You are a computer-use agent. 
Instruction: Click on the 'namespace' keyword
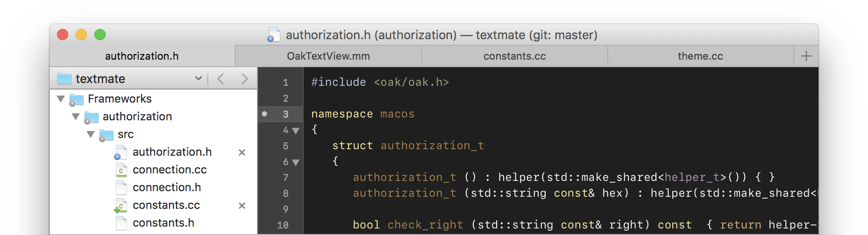(342, 114)
